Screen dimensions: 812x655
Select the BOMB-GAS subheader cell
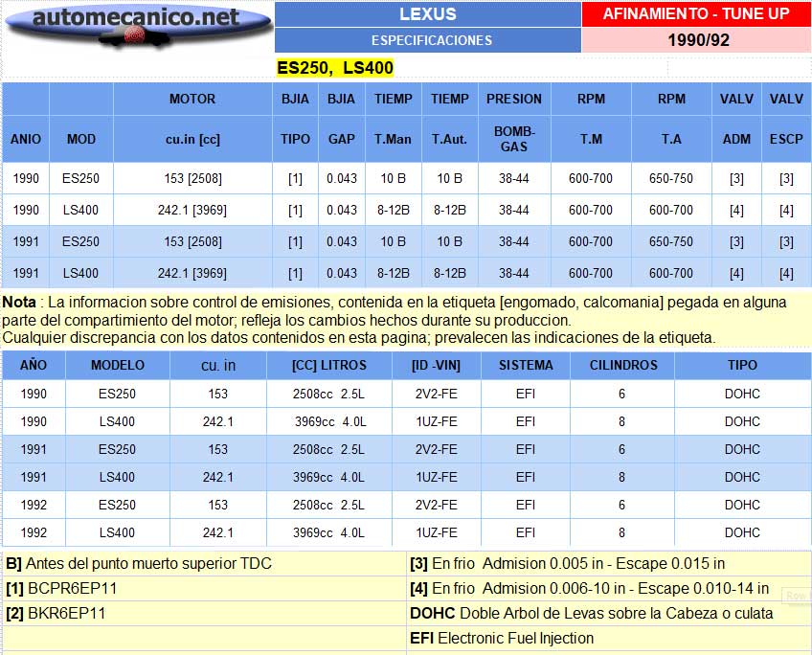[513, 139]
